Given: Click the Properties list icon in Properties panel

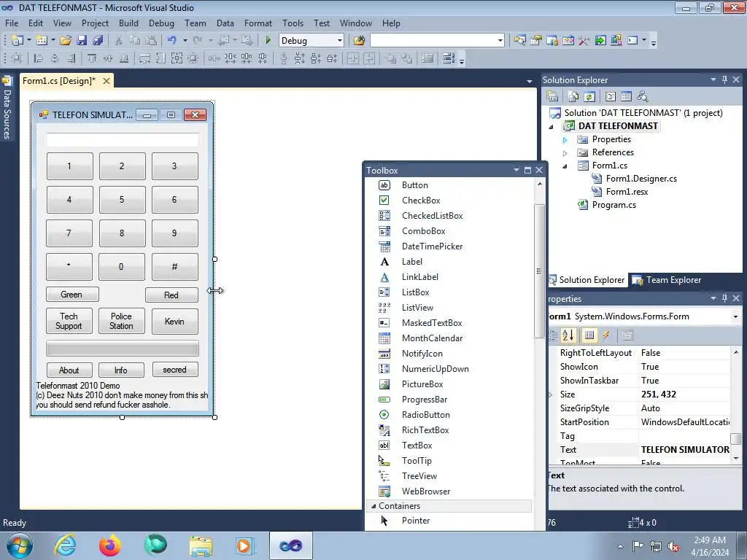Looking at the screenshot, I should click(589, 335).
